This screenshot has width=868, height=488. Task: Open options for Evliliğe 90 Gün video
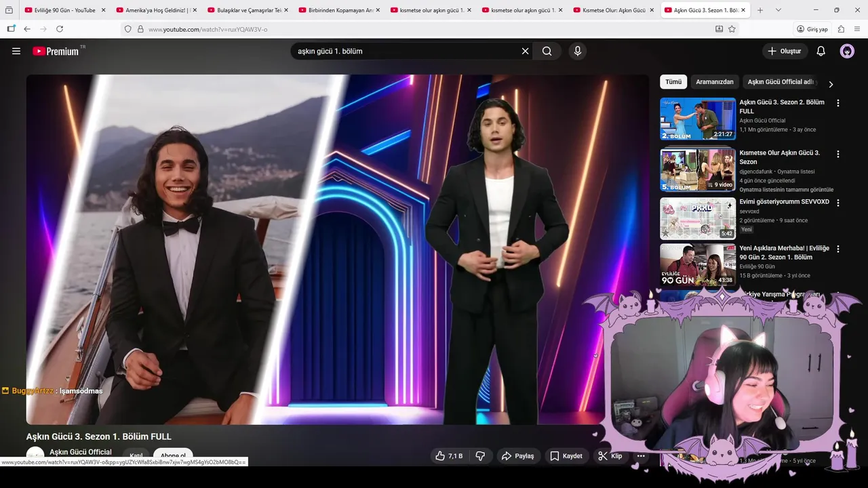838,249
